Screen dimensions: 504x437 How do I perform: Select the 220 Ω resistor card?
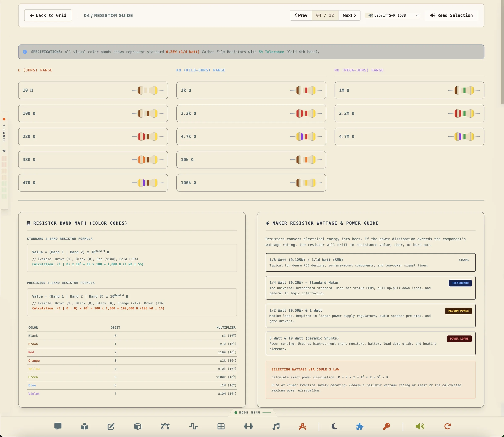coord(93,137)
